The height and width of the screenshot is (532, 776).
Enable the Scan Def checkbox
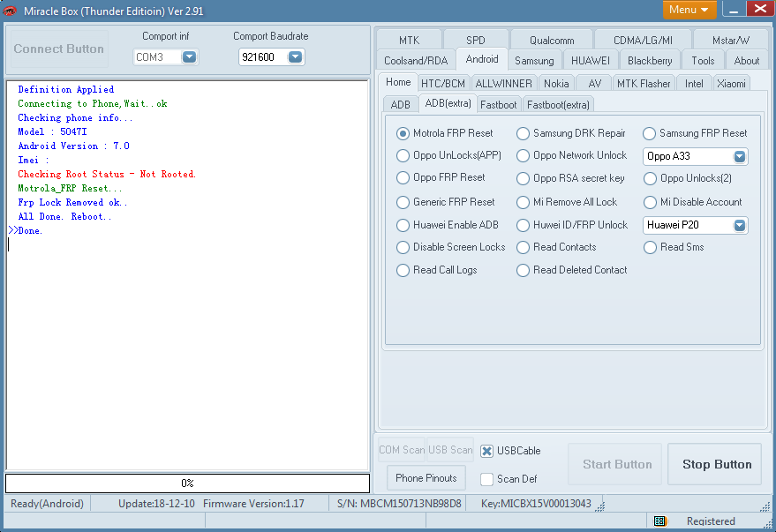(487, 479)
